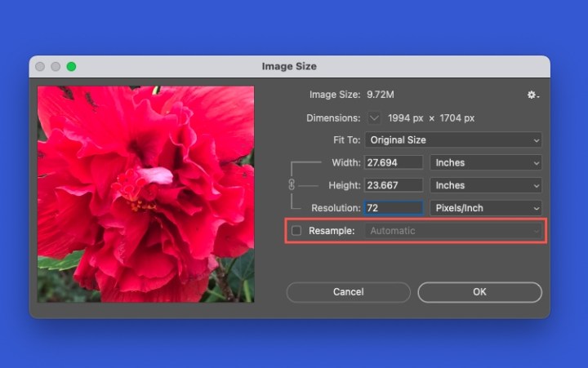This screenshot has height=368, width=588.
Task: Click the middle minimize window button
Action: click(56, 66)
